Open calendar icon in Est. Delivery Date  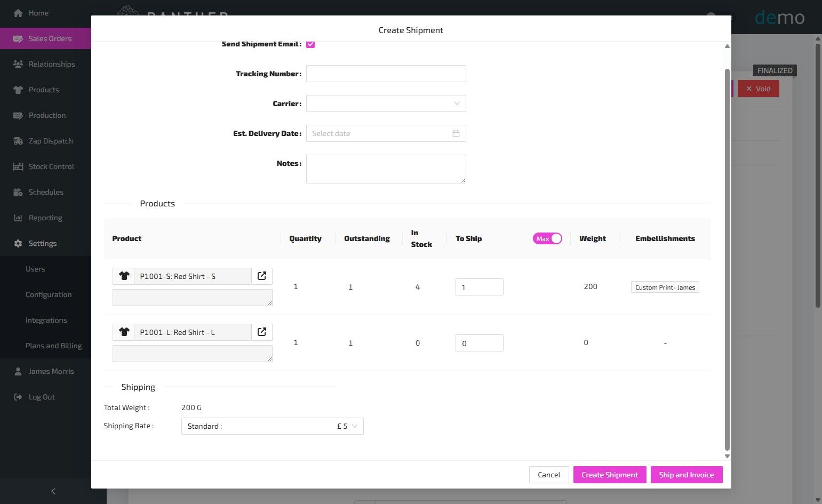click(456, 133)
